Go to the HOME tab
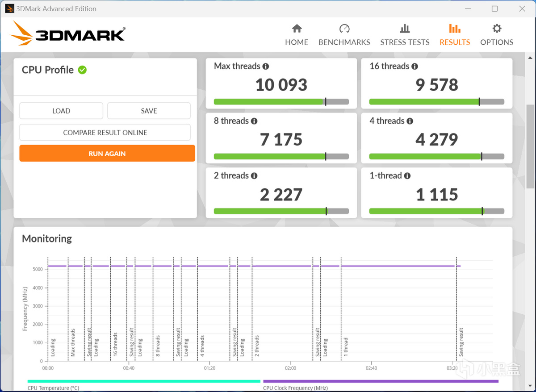The height and width of the screenshot is (392, 536). [x=297, y=35]
